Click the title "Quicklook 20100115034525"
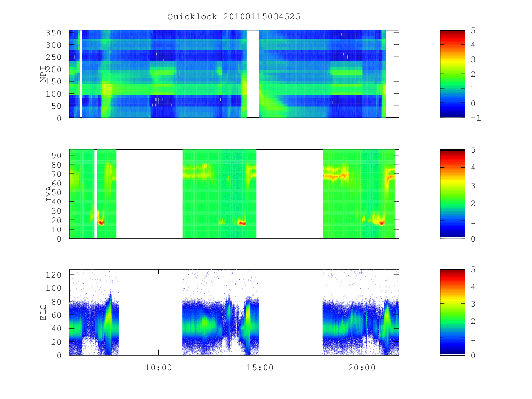 (x=234, y=17)
